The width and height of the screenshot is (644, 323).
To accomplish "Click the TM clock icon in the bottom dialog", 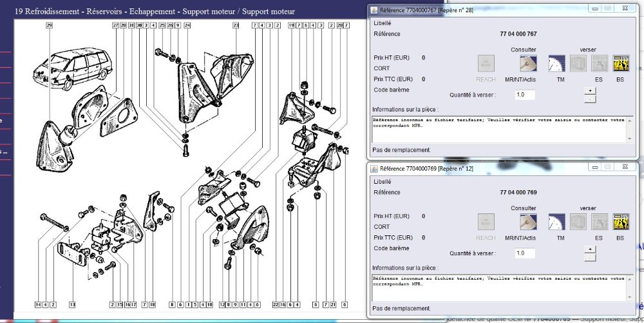I will coord(556,222).
